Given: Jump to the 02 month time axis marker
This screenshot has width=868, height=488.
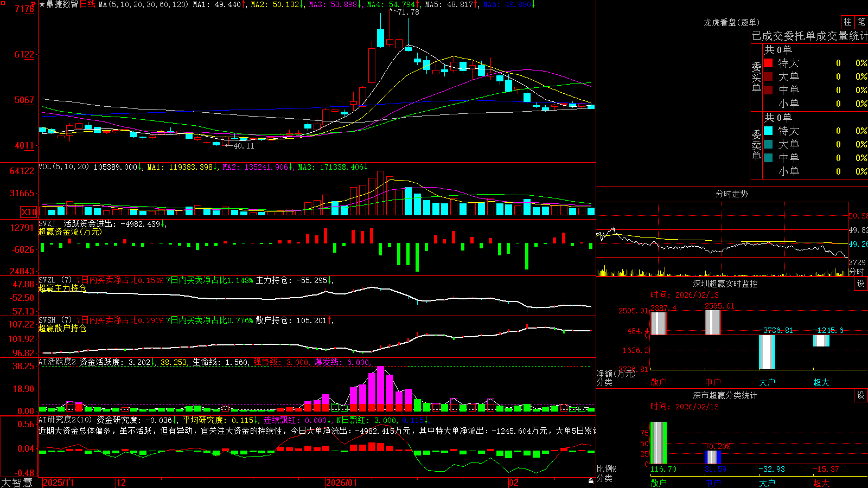Looking at the screenshot, I should pos(513,483).
